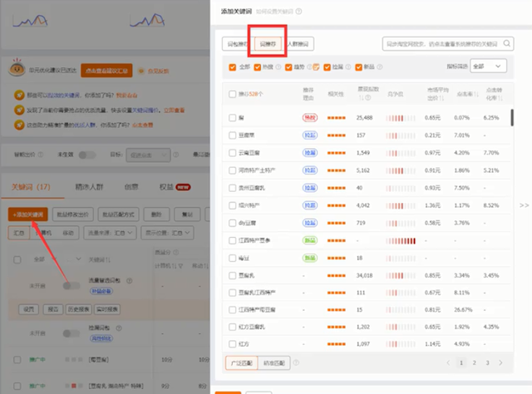Sort by 市场平均出价 using its sort arrows
Screen dimensions: 532x394
point(441,98)
